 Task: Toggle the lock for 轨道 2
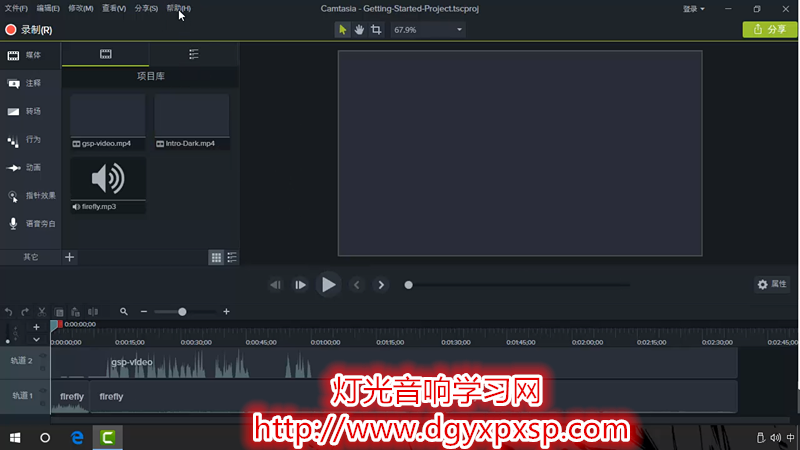tap(43, 367)
